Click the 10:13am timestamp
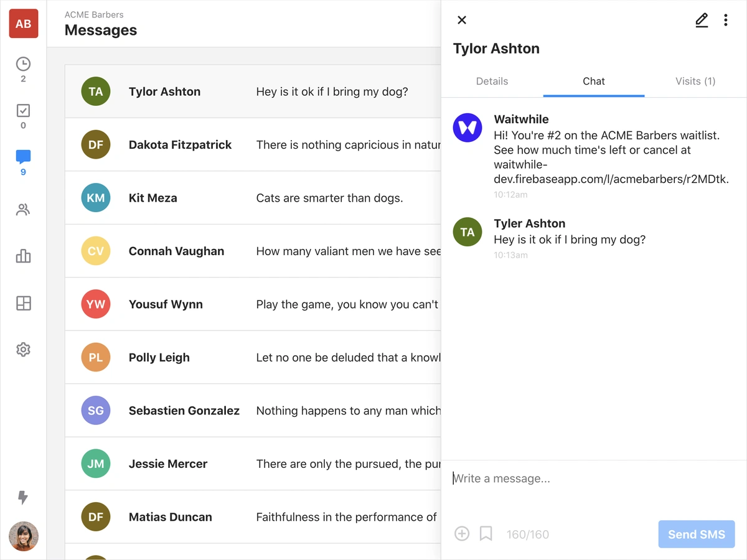The image size is (747, 560). 511,255
